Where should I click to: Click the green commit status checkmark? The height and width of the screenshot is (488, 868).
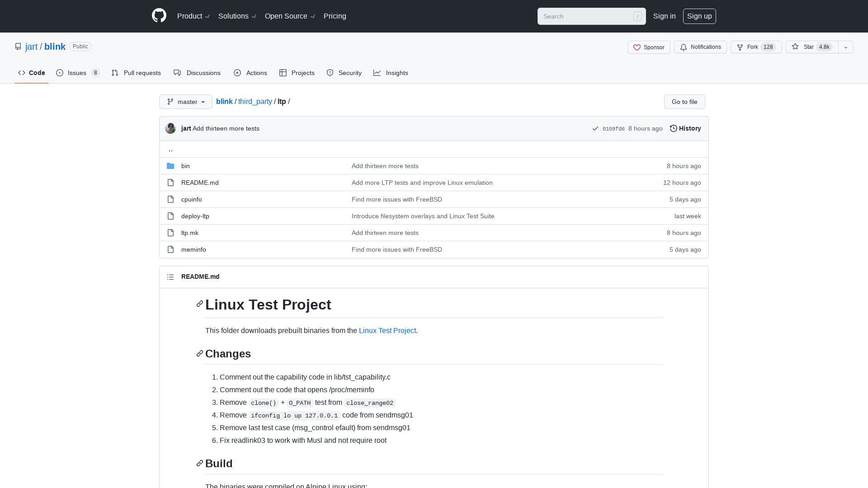click(x=595, y=129)
